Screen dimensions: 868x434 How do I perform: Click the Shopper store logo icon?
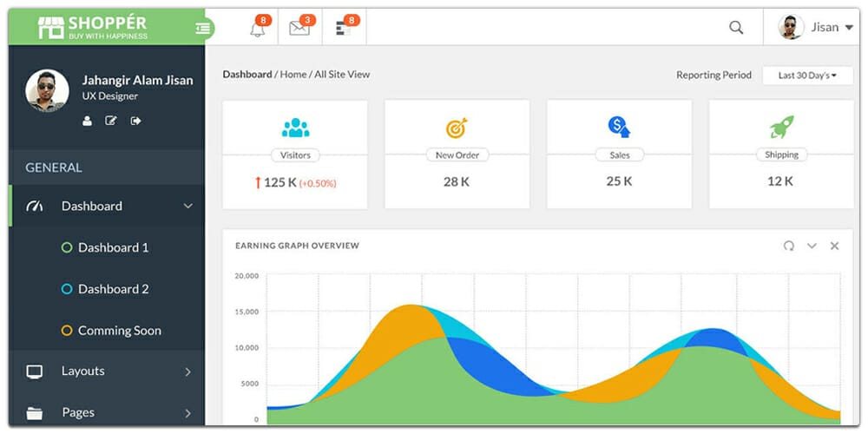click(x=51, y=27)
